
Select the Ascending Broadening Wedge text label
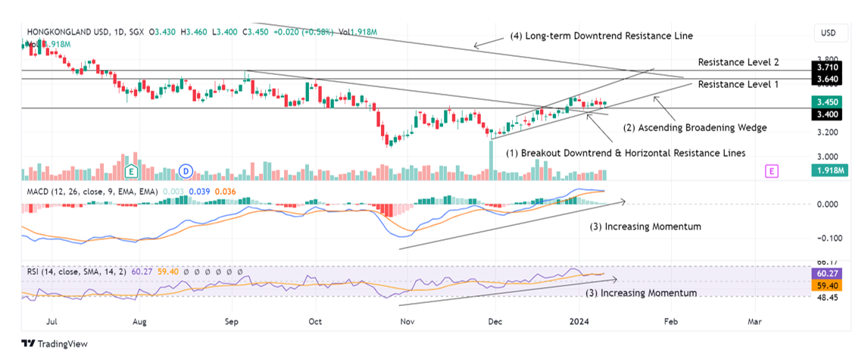pos(695,127)
